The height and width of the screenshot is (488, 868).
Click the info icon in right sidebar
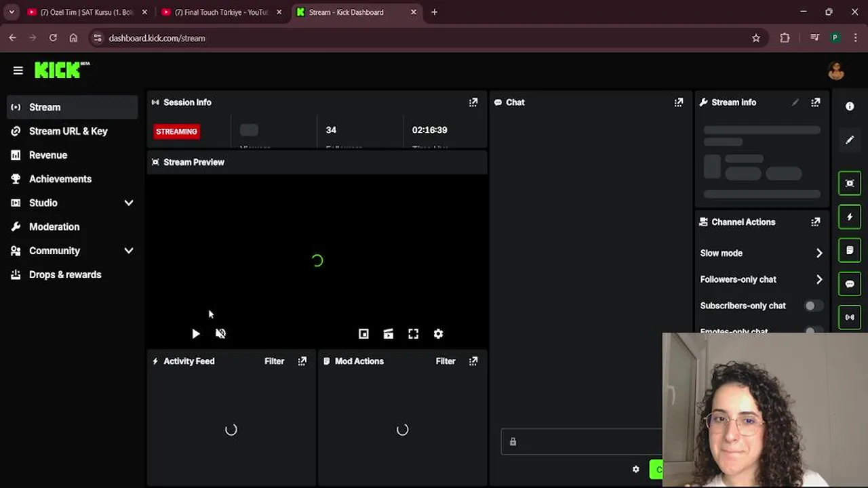pyautogui.click(x=850, y=106)
